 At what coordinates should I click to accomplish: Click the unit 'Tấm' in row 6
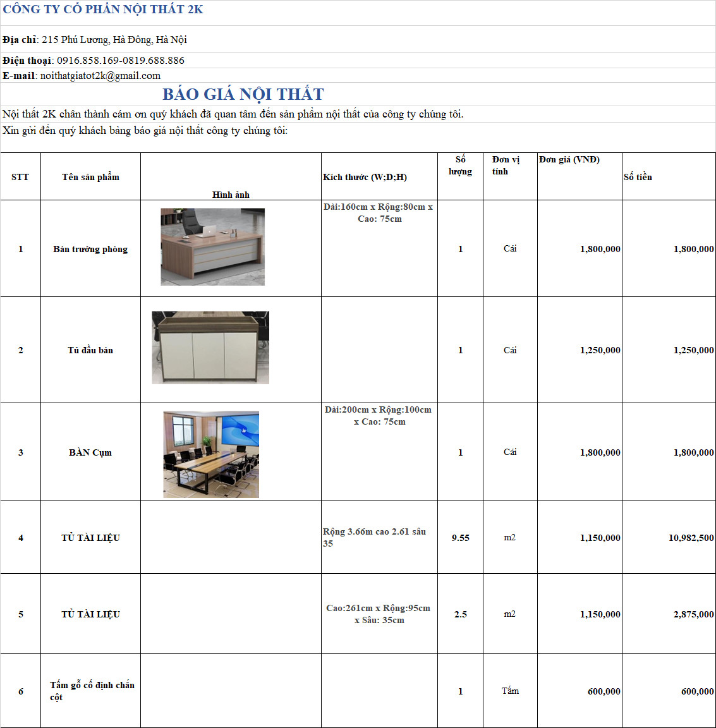(x=510, y=691)
